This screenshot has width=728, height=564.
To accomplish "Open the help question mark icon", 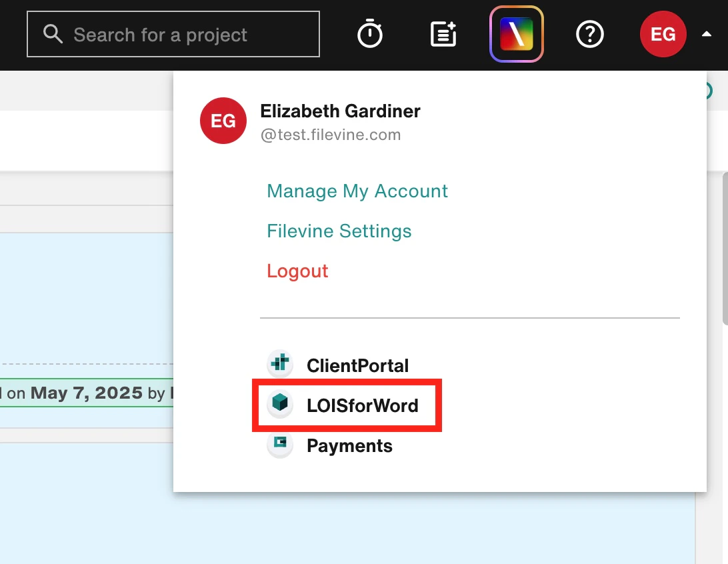I will tap(589, 34).
